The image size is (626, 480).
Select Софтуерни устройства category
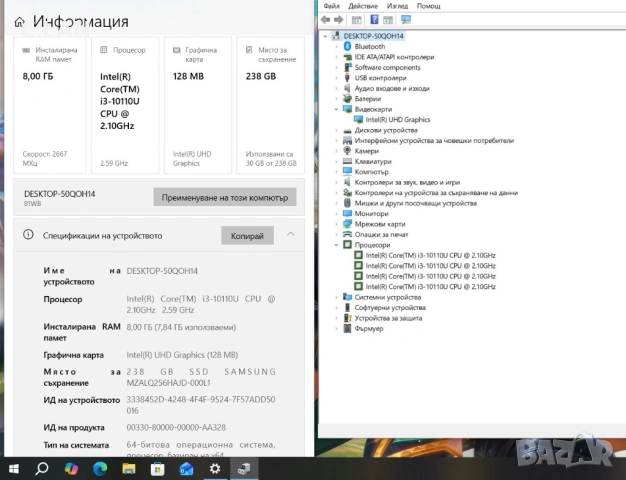coord(390,307)
